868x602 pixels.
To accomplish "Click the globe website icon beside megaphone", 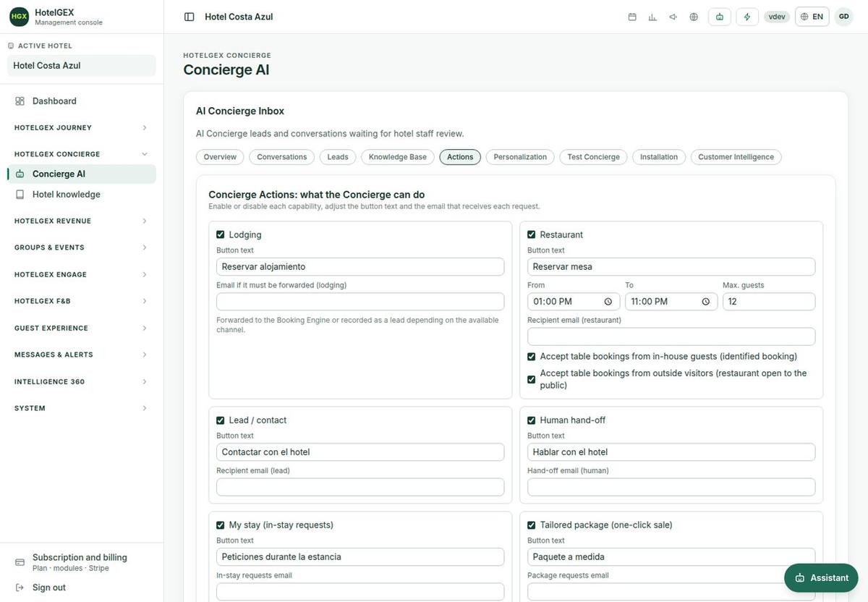I will point(694,17).
